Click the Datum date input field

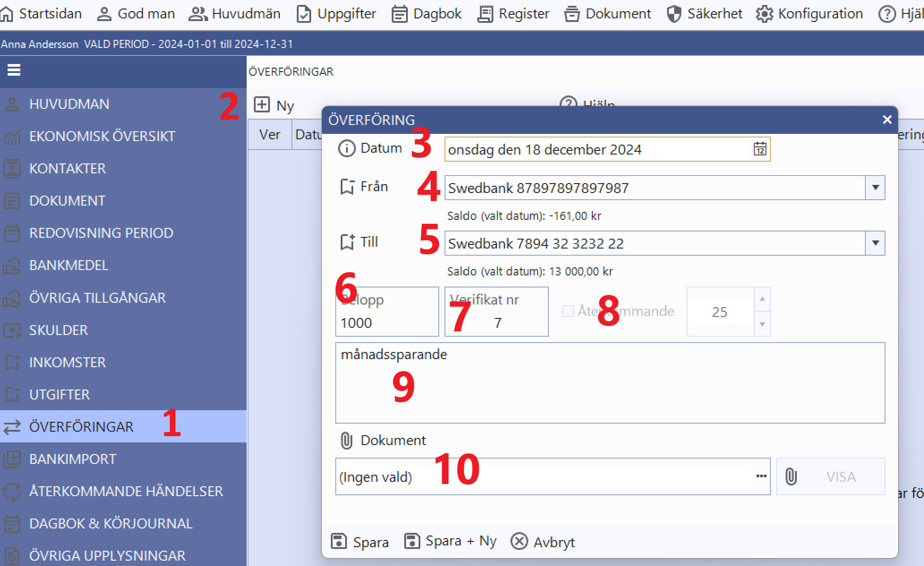click(607, 149)
